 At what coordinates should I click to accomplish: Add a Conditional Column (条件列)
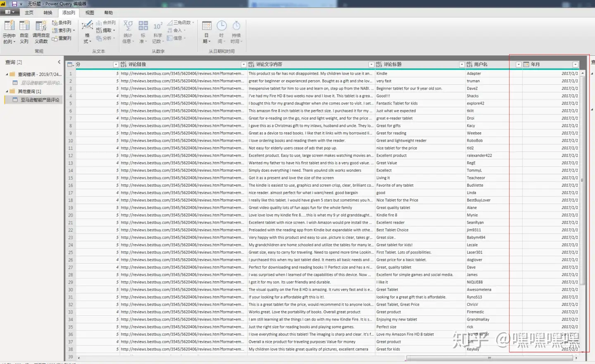(62, 23)
